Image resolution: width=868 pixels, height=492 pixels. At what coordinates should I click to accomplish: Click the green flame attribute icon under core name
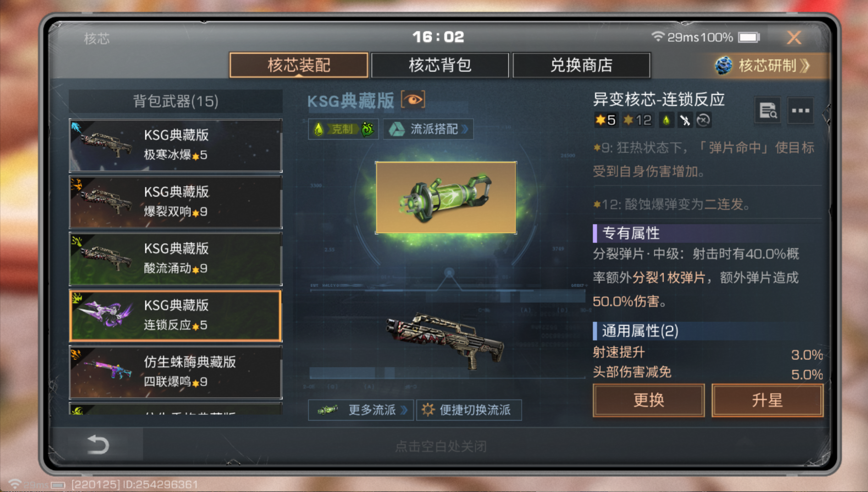pos(666,120)
